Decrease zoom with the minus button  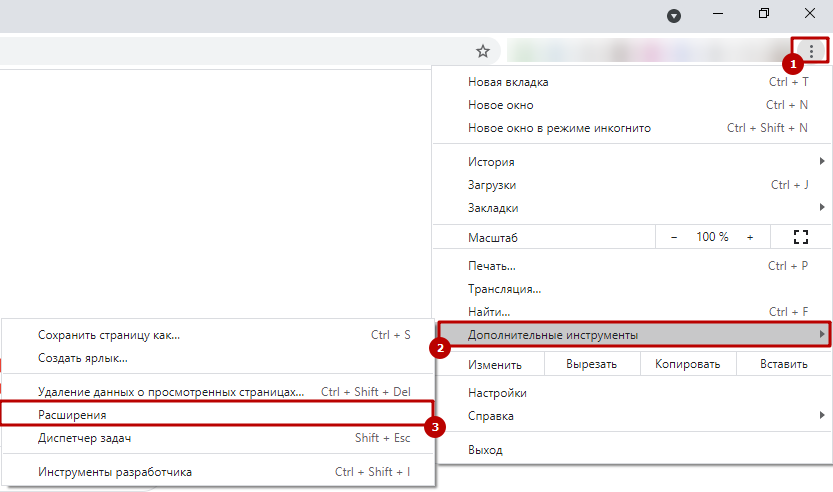(x=674, y=237)
